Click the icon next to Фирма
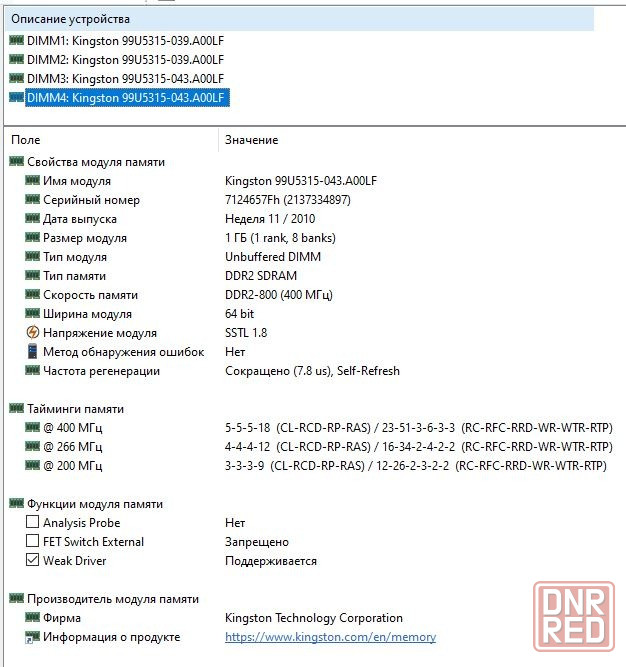626x667 pixels. [32, 617]
